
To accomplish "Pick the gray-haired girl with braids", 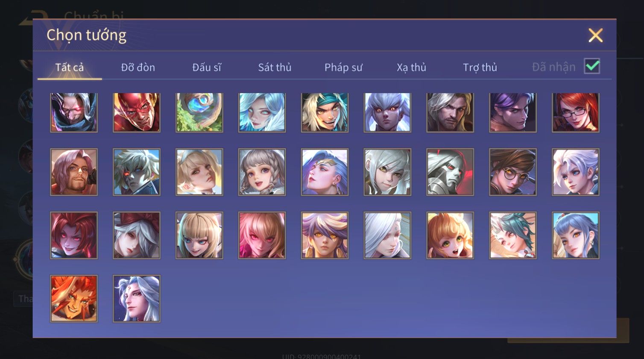I will click(x=262, y=172).
